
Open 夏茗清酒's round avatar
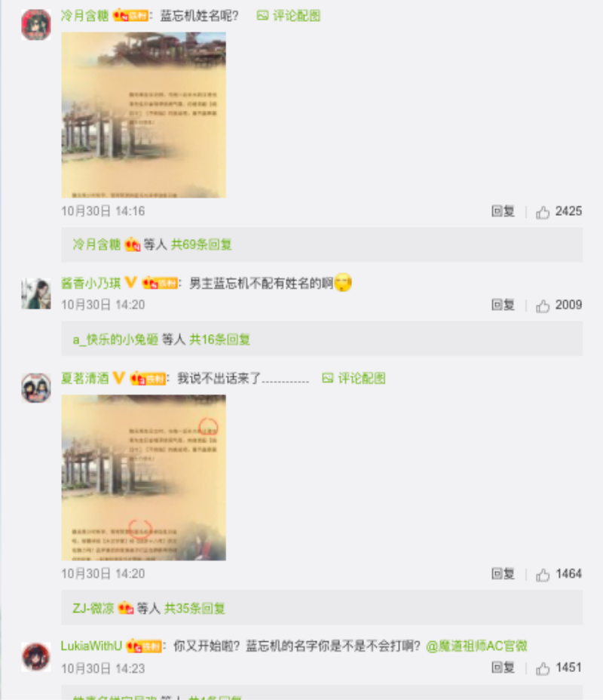36,388
